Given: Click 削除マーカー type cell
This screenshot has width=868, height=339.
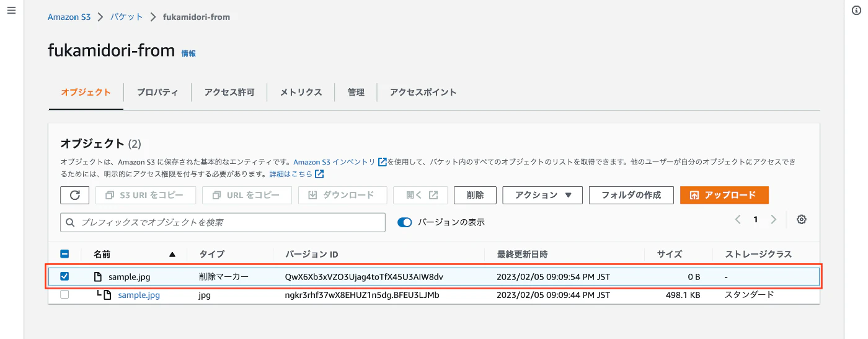Looking at the screenshot, I should tap(224, 277).
